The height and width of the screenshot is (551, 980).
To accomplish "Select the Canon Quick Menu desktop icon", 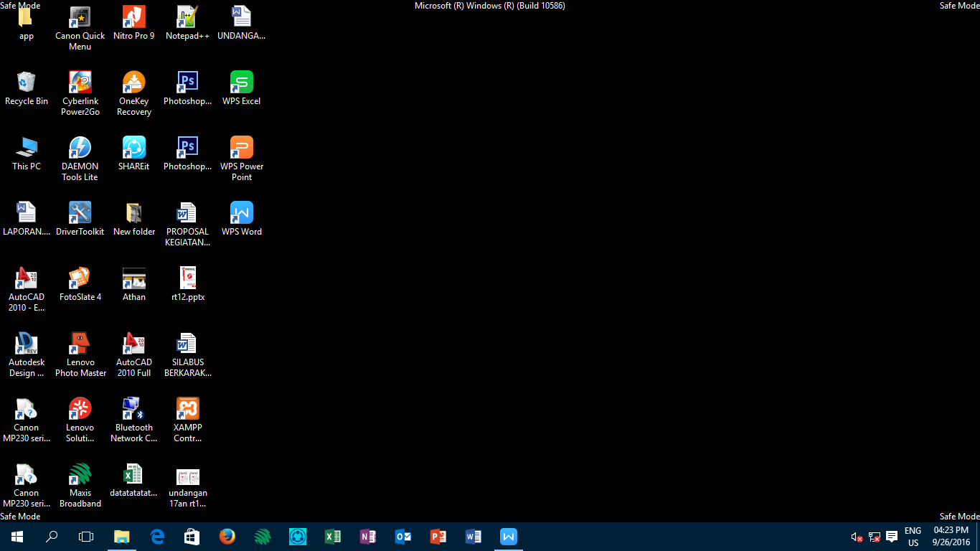I will 80,29.
